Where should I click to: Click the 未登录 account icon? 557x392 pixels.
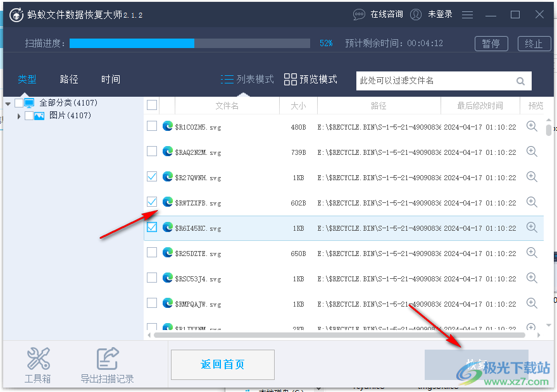416,14
